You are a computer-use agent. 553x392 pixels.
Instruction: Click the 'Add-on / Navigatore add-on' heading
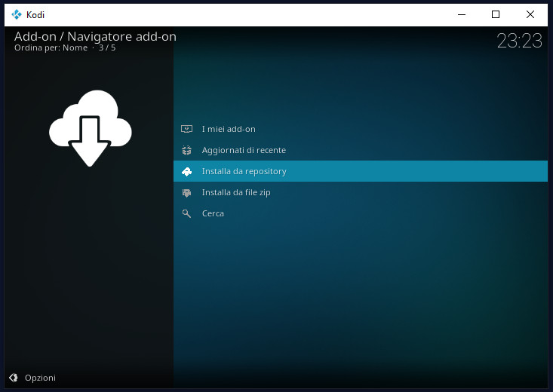pyautogui.click(x=95, y=36)
